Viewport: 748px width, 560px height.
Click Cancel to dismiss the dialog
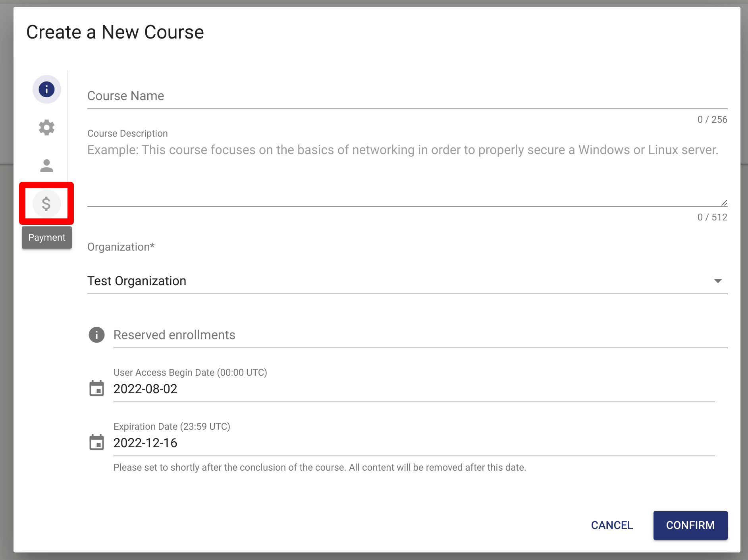pos(612,525)
